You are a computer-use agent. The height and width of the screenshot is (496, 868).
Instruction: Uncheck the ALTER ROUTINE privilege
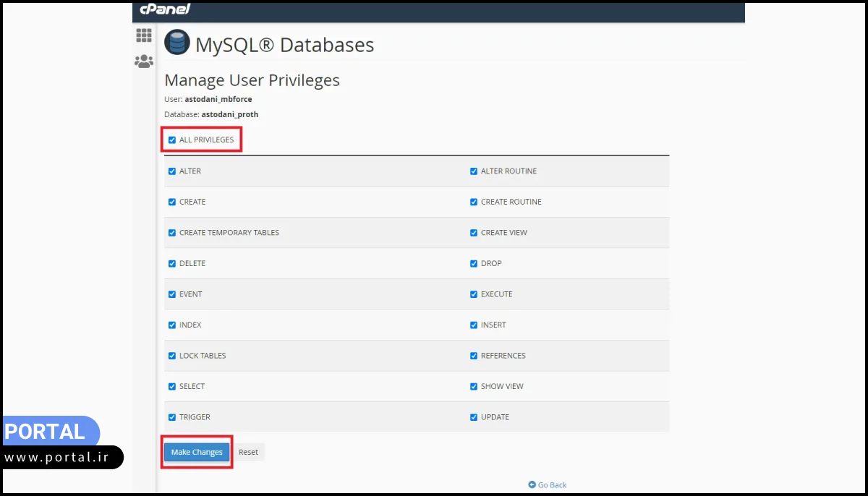(474, 171)
